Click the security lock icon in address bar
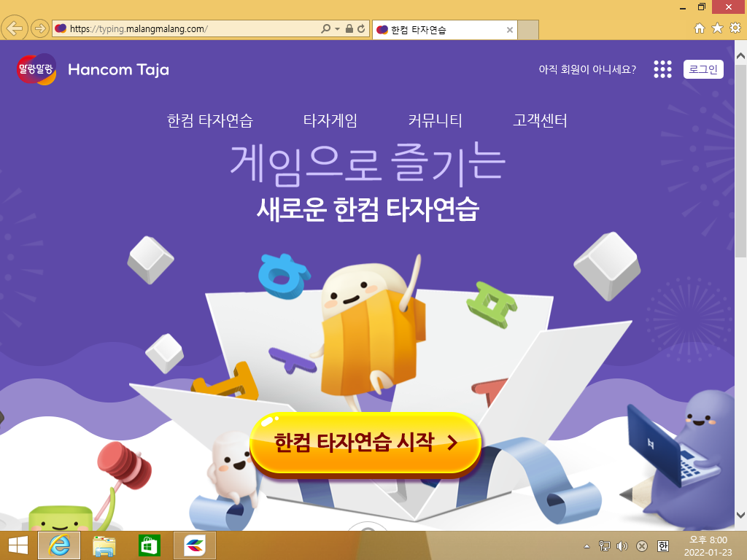 349,28
